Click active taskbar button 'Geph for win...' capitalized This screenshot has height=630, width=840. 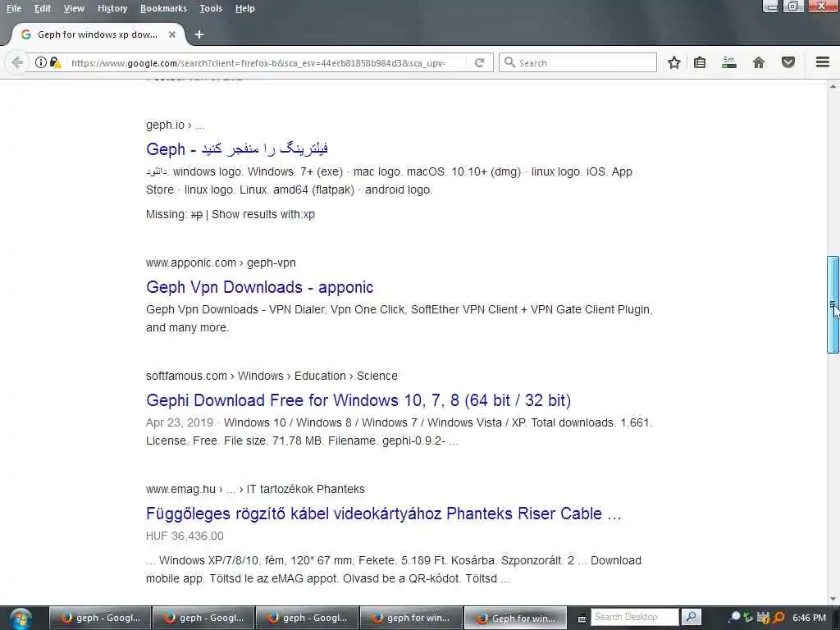coord(515,618)
